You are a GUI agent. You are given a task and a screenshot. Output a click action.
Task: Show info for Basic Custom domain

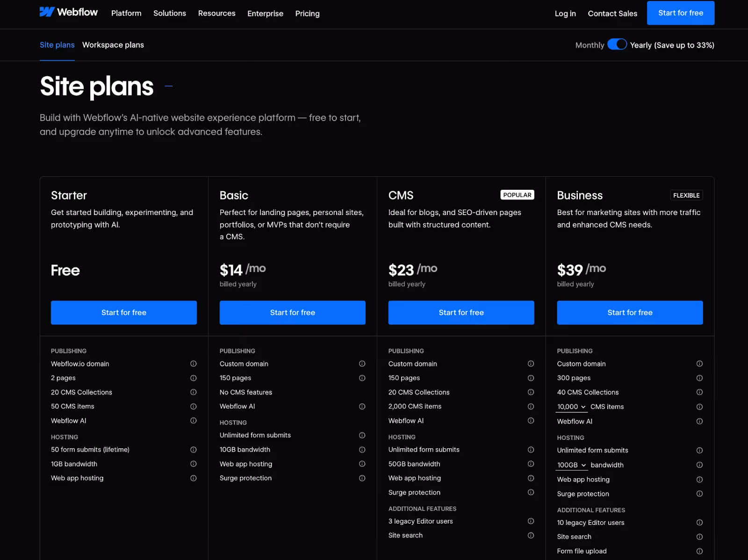coord(362,364)
